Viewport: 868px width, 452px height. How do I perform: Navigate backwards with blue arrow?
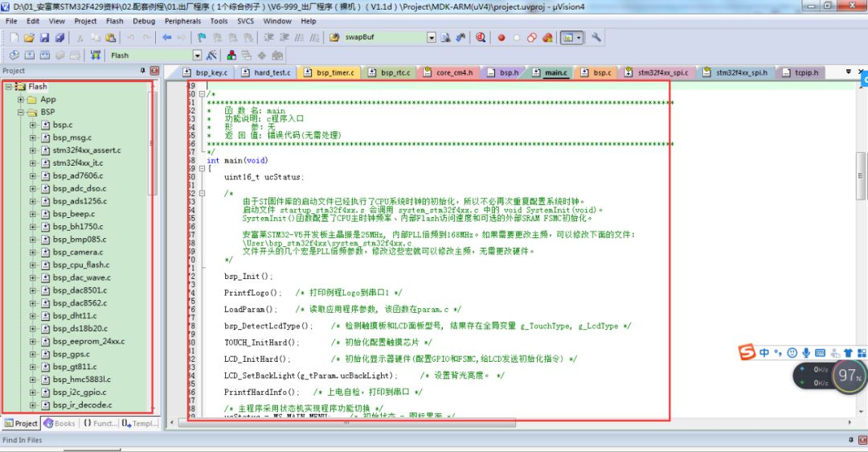166,38
